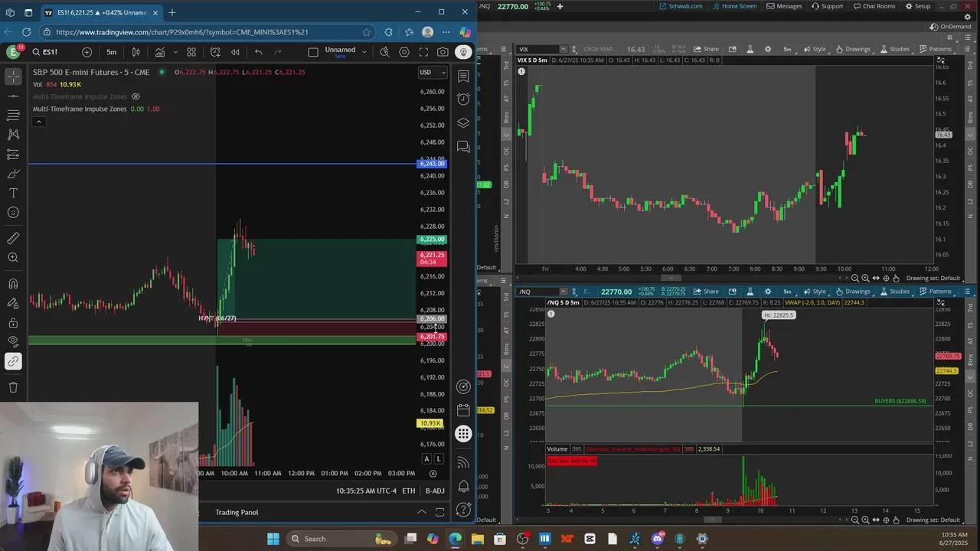
Task: Toggle auto scale with A button
Action: click(x=426, y=458)
